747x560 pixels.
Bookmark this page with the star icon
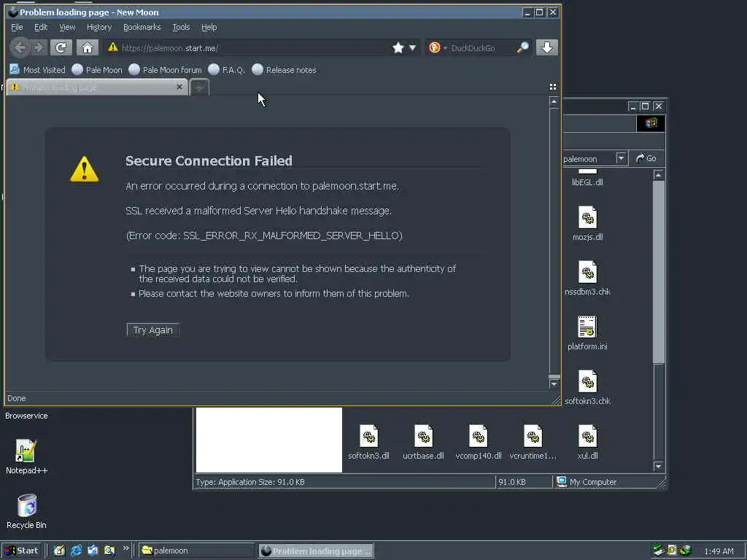pos(398,47)
